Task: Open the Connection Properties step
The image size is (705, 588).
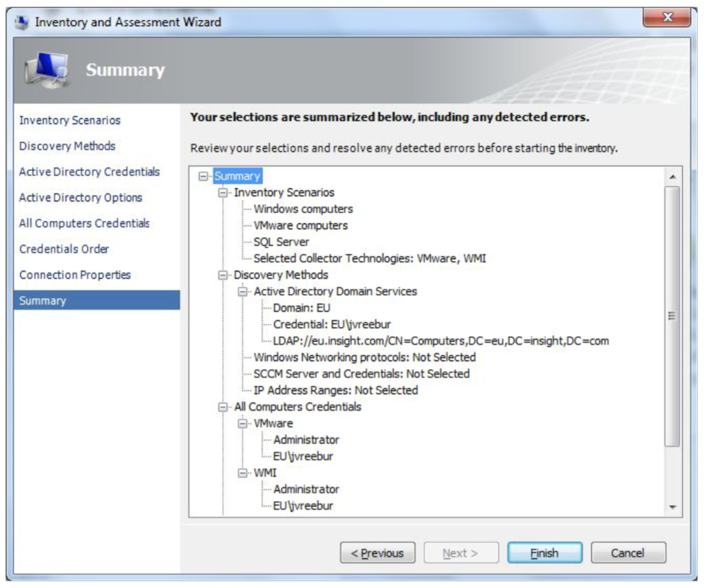Action: pos(75,275)
